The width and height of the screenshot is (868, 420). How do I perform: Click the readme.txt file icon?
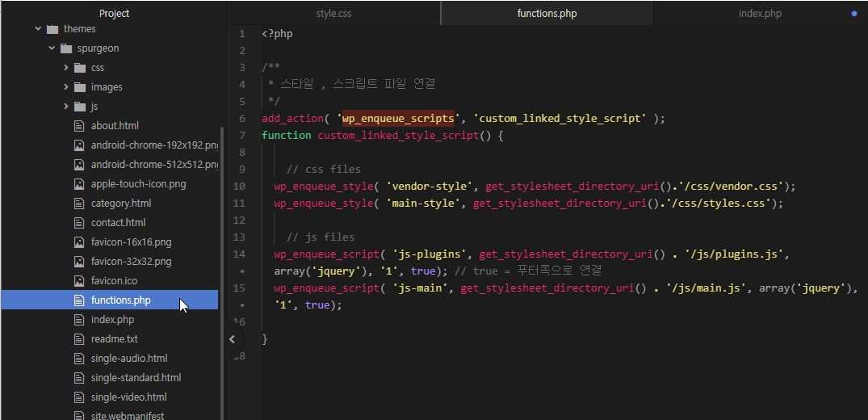tap(79, 339)
